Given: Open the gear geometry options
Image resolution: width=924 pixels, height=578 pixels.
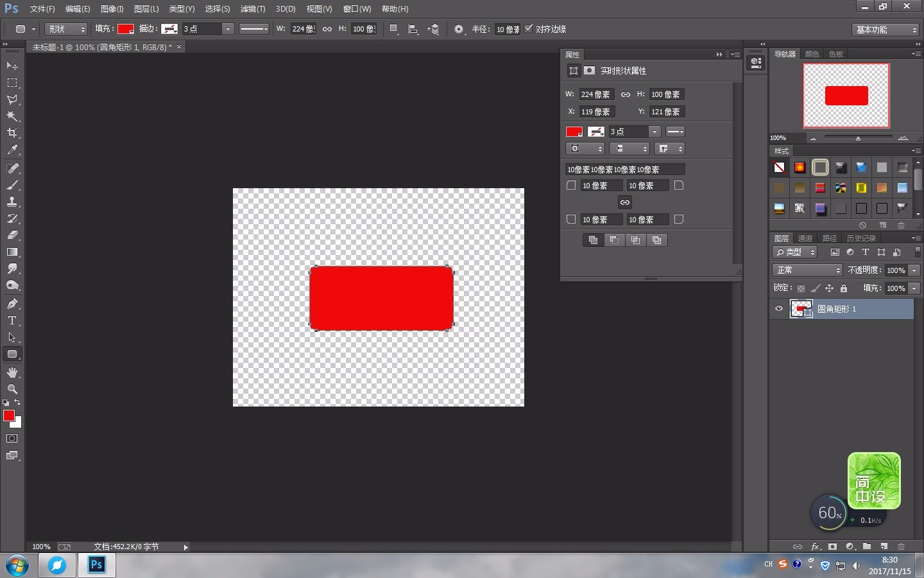Looking at the screenshot, I should pos(459,29).
